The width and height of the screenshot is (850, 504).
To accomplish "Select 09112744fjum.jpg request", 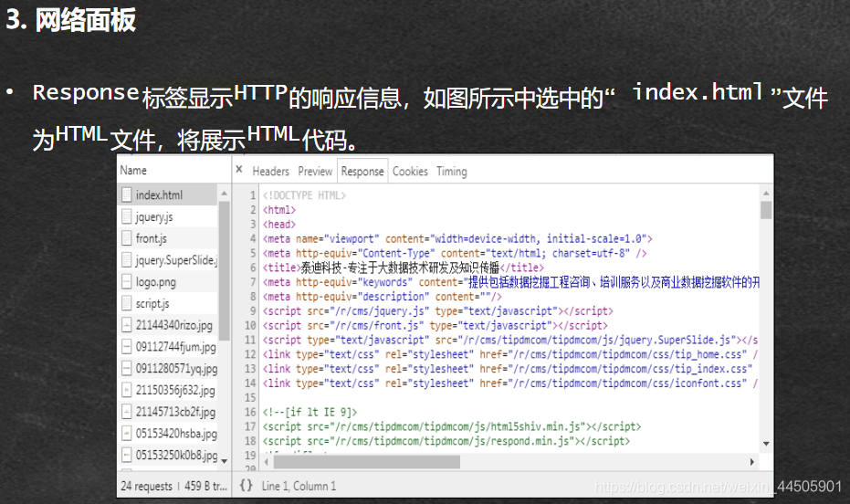I will click(167, 346).
